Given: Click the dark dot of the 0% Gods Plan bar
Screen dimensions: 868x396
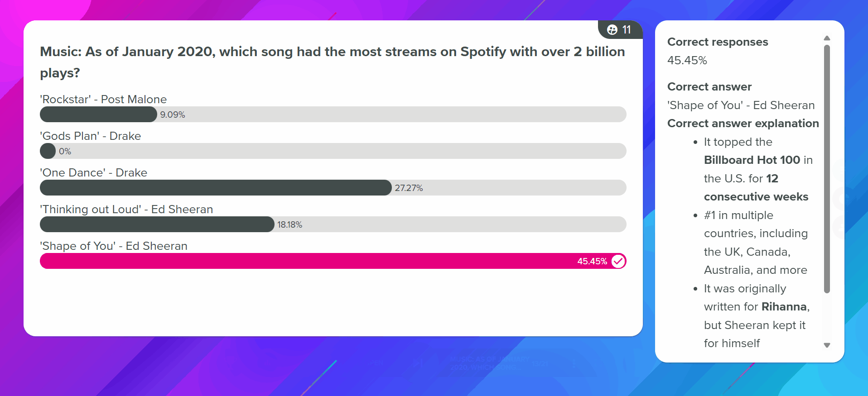Looking at the screenshot, I should click(48, 151).
